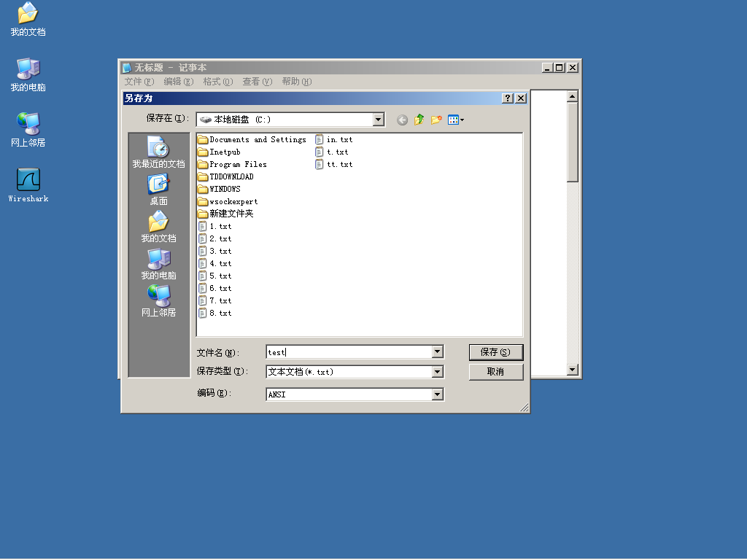Select Desktop (桌面) in places bar
The image size is (747, 560).
tap(158, 190)
